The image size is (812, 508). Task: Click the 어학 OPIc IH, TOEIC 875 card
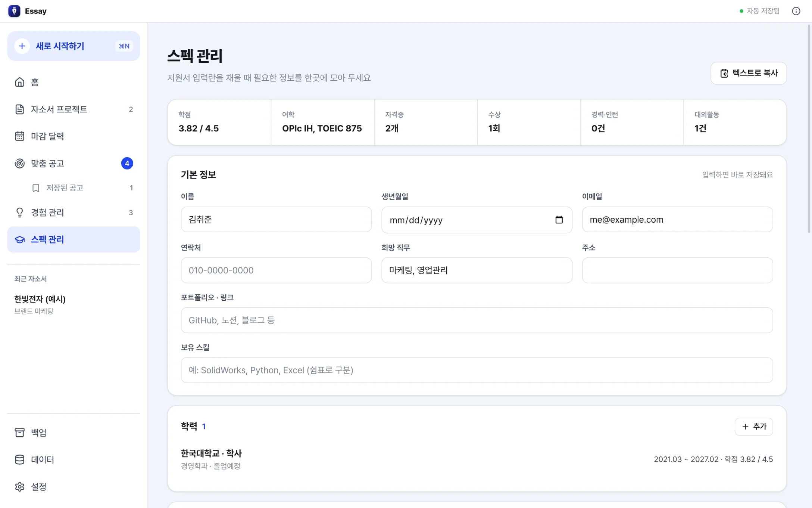323,122
